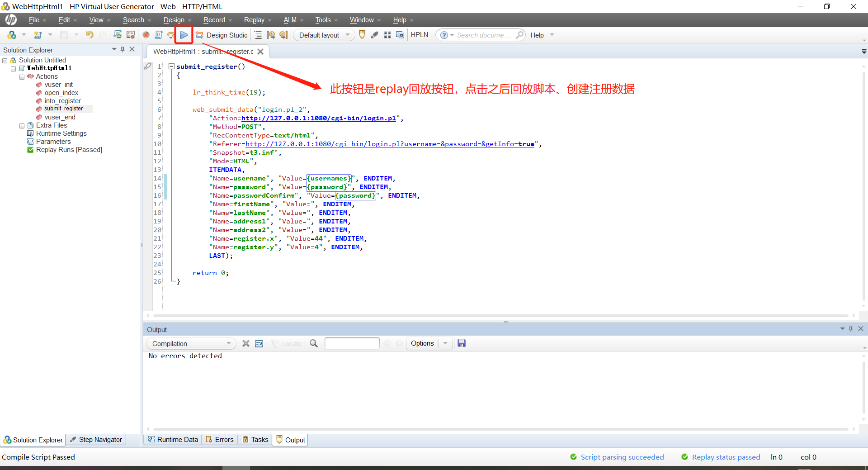Switch to the Step Navigator tab
The width and height of the screenshot is (868, 470).
pos(96,440)
